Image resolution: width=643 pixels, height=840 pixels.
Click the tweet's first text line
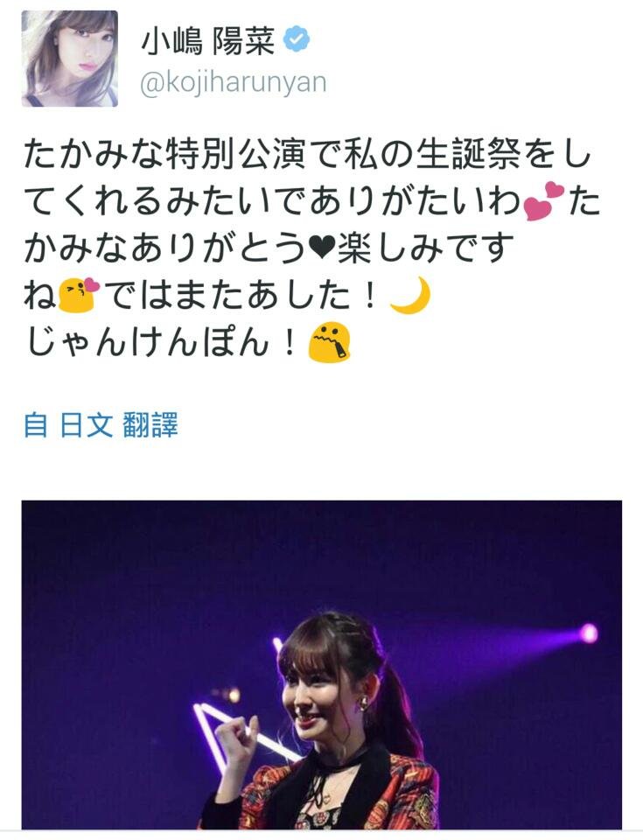[x=306, y=154]
